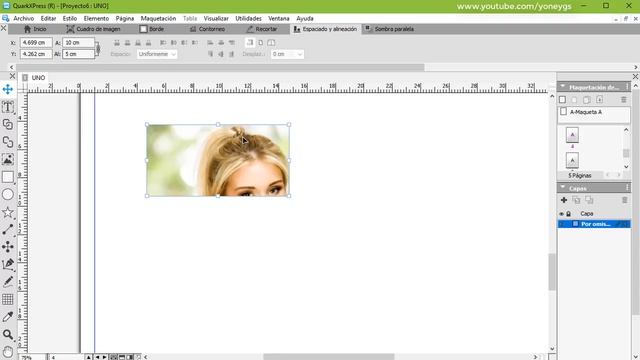640x360 pixels.
Task: Open the Espaciado Uniformemente dropdown
Action: (x=157, y=54)
